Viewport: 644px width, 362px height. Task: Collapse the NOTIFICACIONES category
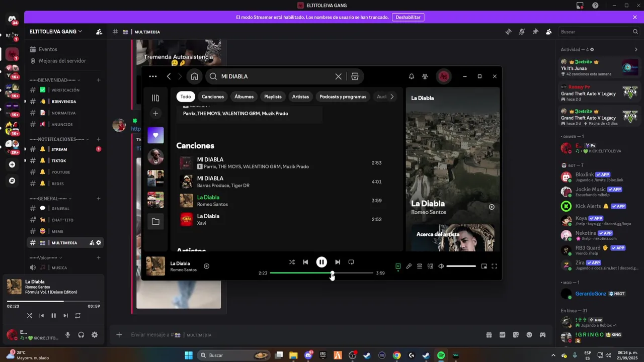tap(60, 139)
